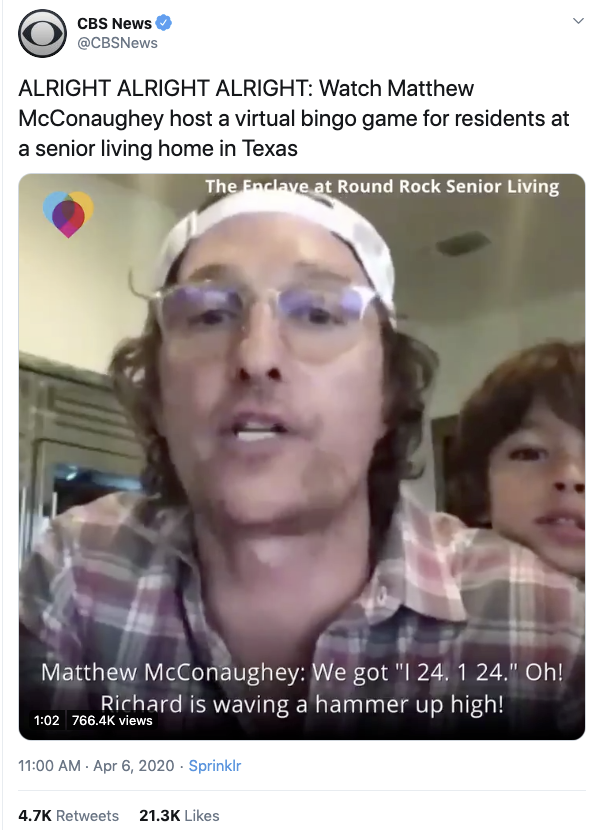601x830 pixels.
Task: Click the Apr 6, 2020 date text
Action: 134,765
